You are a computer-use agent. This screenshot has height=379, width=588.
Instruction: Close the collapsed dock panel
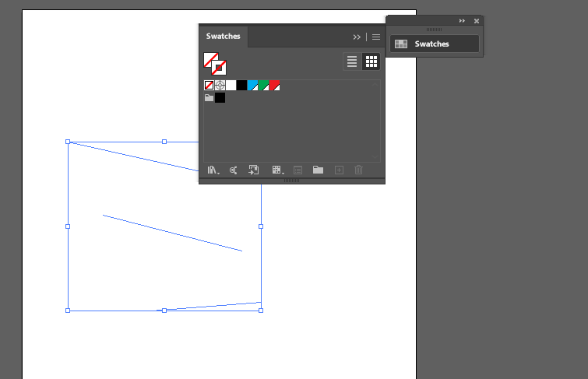pos(477,21)
